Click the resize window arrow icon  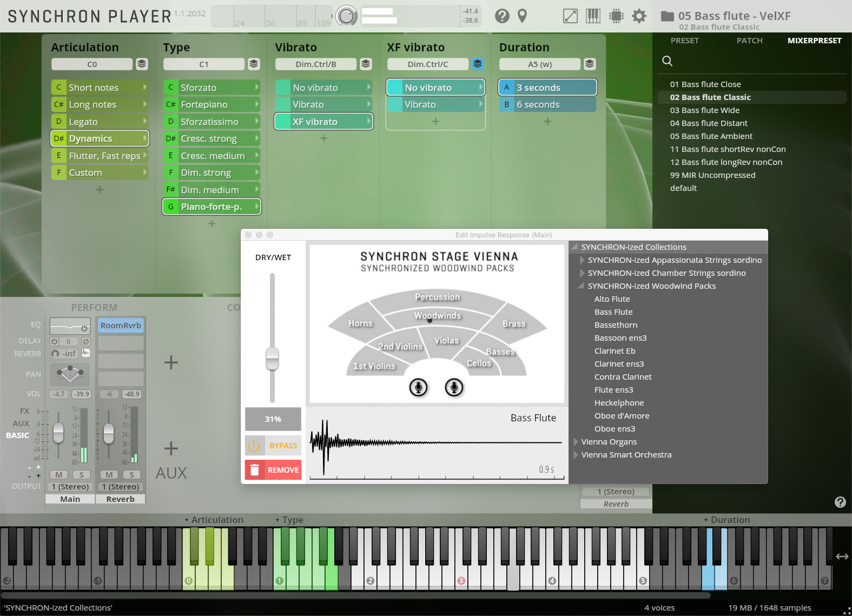pos(570,16)
